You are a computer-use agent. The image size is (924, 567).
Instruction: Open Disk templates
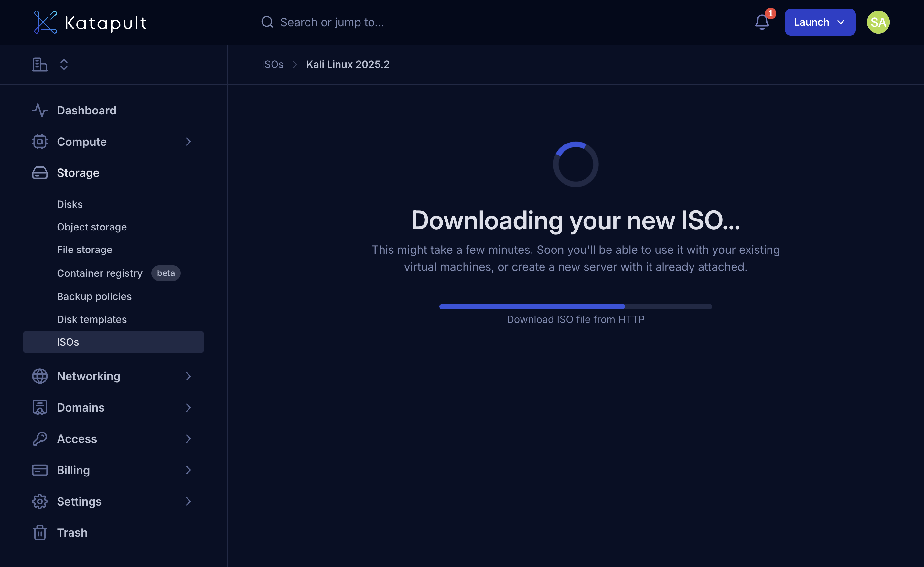(x=92, y=319)
